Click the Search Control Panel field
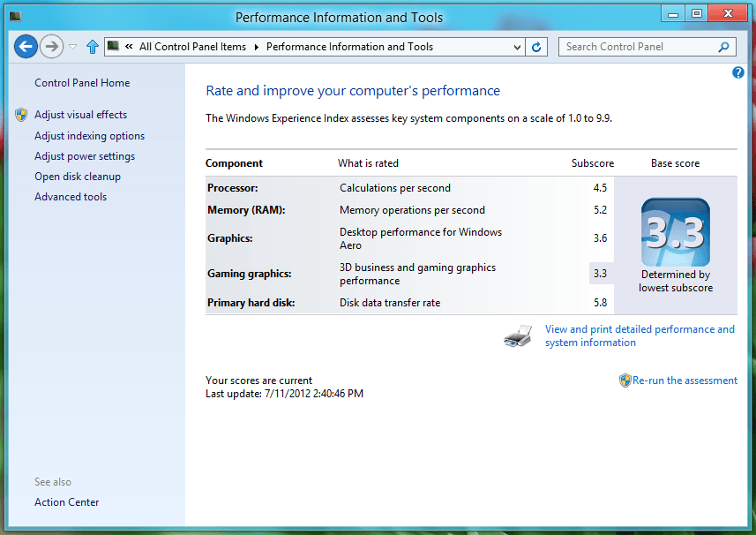This screenshot has width=756, height=535. click(647, 47)
